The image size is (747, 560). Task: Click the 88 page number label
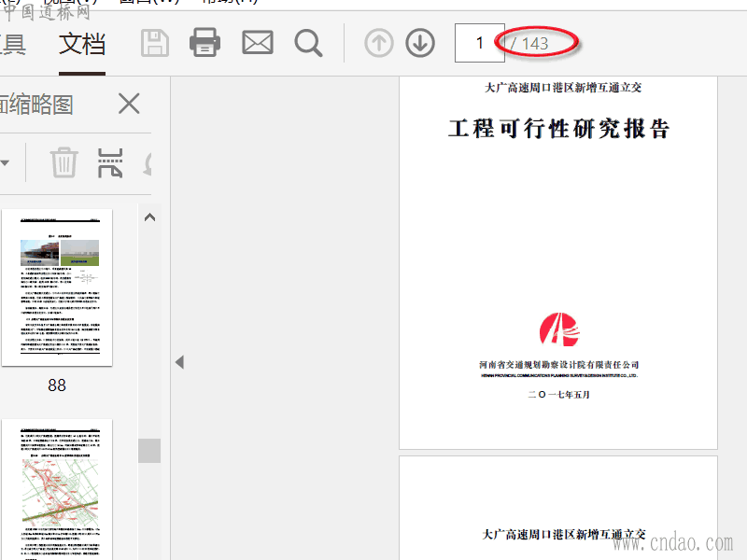pyautogui.click(x=57, y=385)
